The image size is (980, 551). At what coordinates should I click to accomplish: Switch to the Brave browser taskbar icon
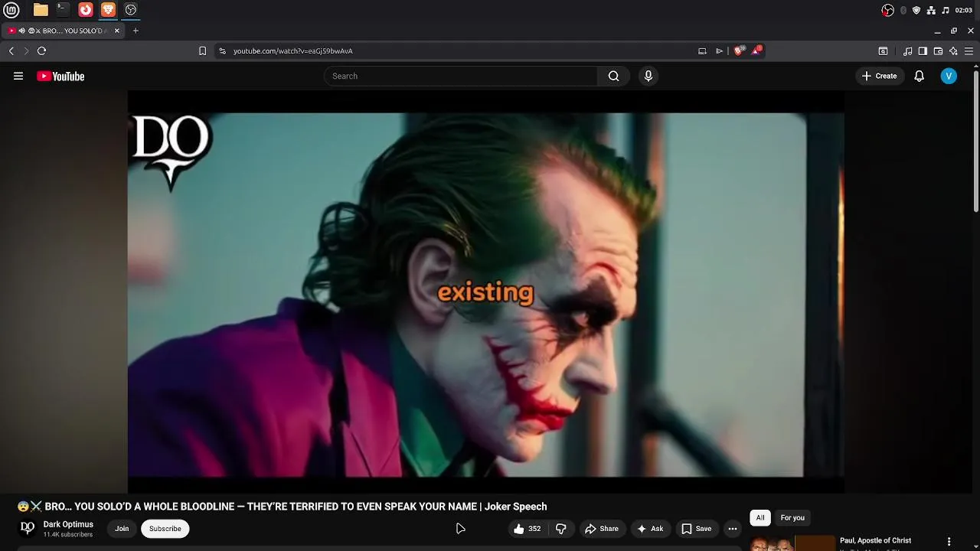point(108,10)
